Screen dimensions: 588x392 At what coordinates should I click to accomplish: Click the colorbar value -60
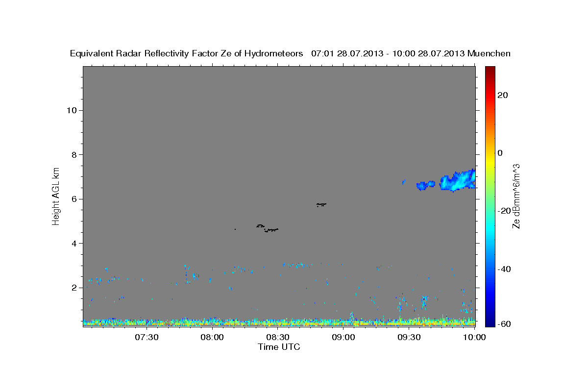(x=504, y=324)
